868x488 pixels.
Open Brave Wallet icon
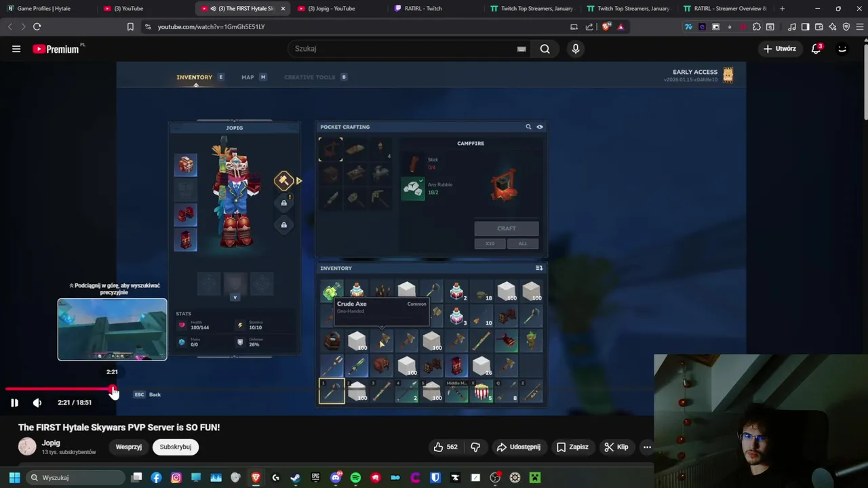point(818,26)
